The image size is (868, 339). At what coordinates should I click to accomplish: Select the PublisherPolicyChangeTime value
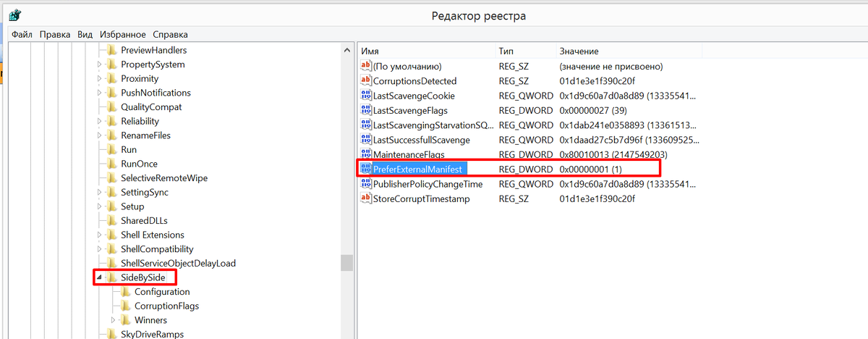(x=427, y=184)
